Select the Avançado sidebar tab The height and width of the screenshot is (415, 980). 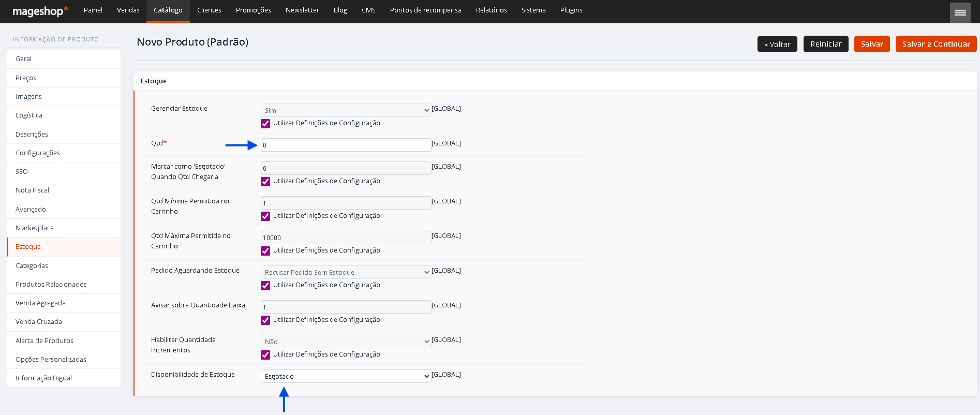tap(64, 209)
